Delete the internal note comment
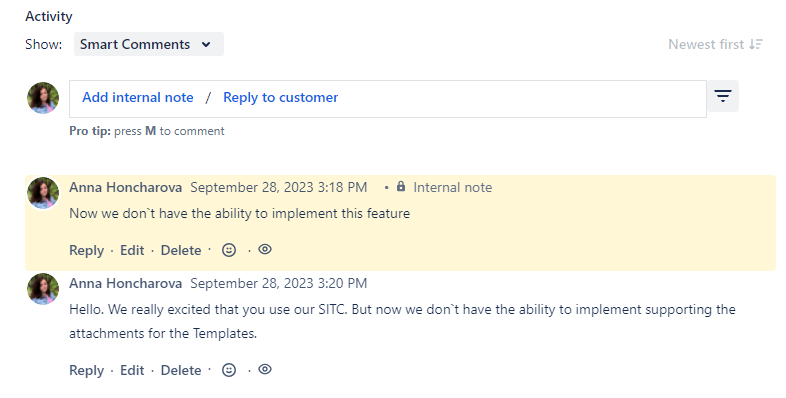 pos(181,250)
